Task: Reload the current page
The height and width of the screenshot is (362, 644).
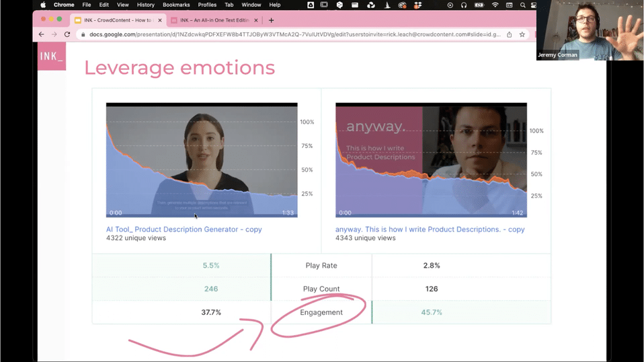Action: (67, 34)
